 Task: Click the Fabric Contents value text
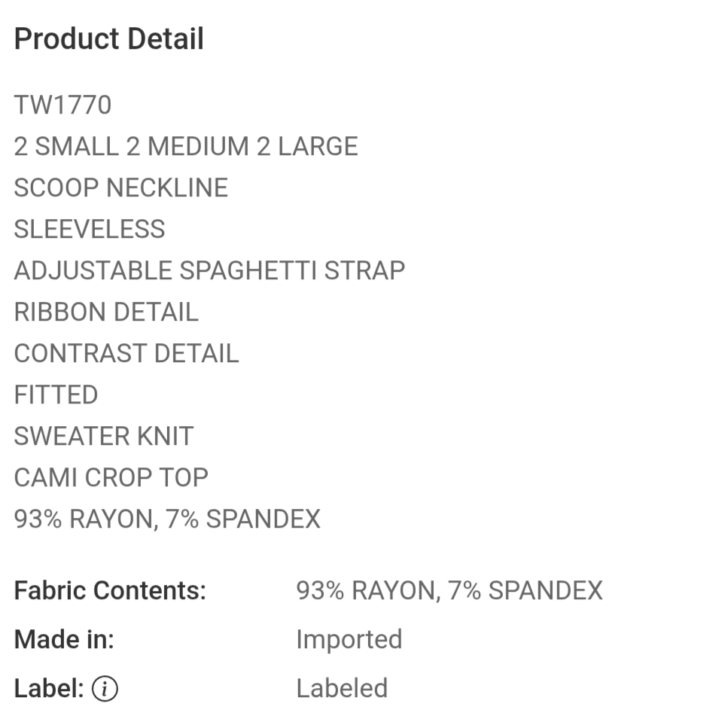point(449,590)
